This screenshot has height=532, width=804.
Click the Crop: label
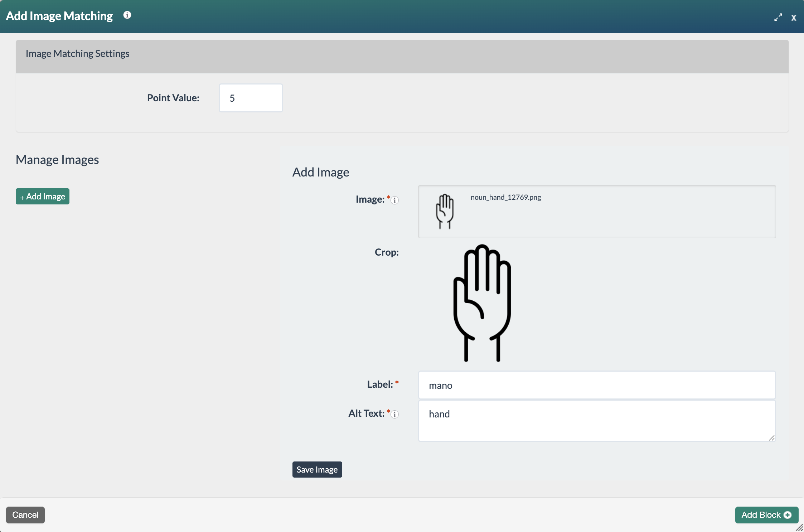(x=387, y=252)
